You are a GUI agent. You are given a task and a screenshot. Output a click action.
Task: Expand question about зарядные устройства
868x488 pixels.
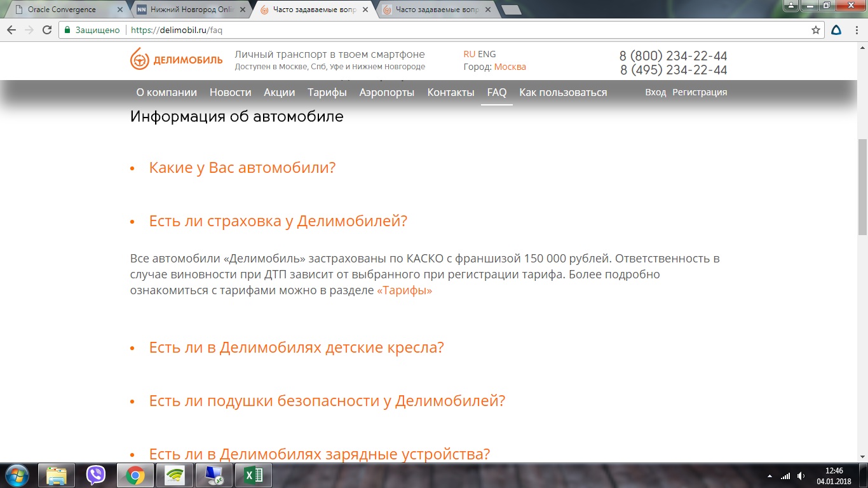pos(320,454)
